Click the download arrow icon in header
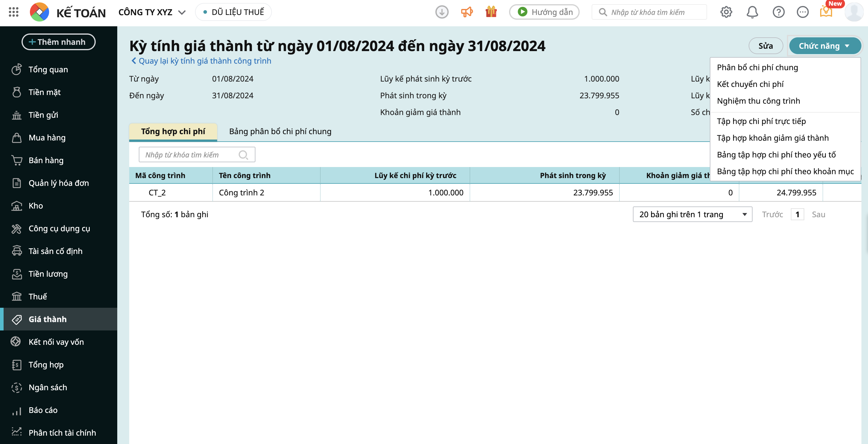868x444 pixels. click(442, 12)
